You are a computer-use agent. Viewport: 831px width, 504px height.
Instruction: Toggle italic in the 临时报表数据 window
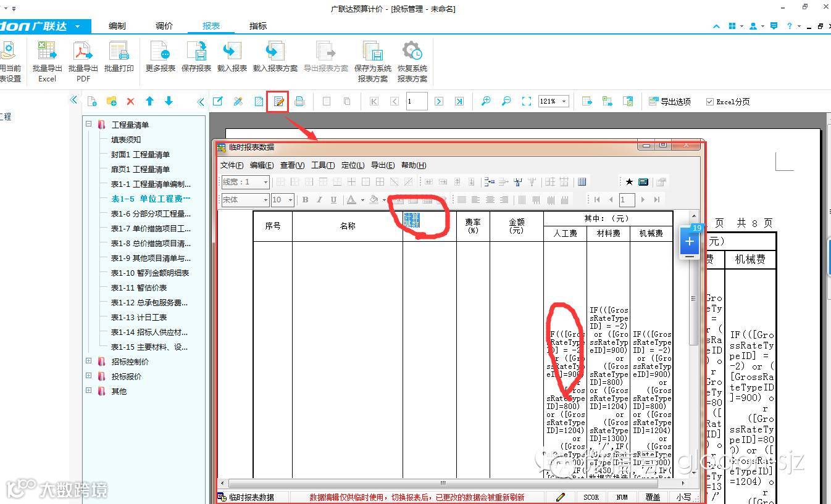[319, 200]
